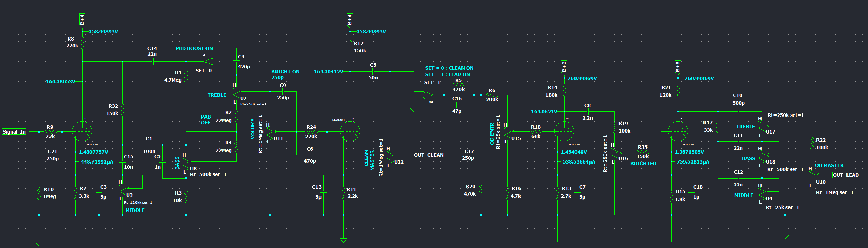Select the R6 200k resistor symbol
868x248 pixels.
coord(492,95)
